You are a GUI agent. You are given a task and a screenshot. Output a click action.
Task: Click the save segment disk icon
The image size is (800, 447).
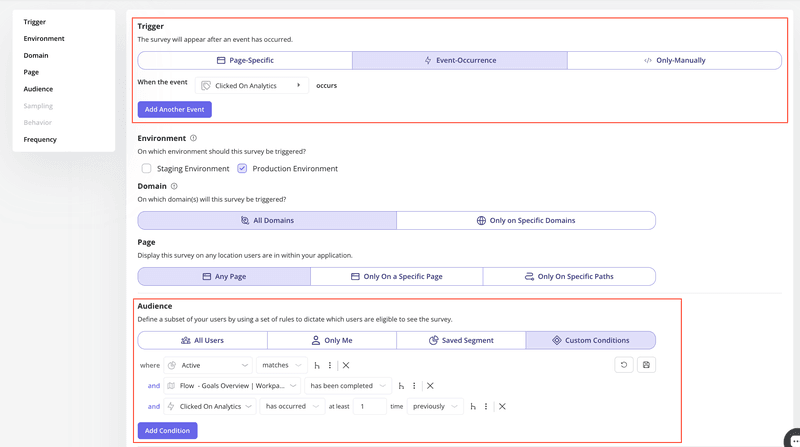[x=646, y=365]
